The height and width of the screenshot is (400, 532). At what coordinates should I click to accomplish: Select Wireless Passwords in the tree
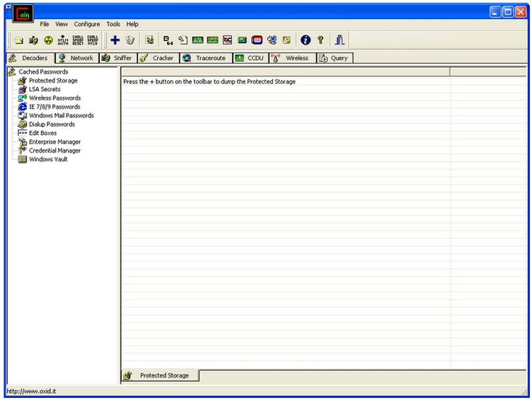point(54,98)
